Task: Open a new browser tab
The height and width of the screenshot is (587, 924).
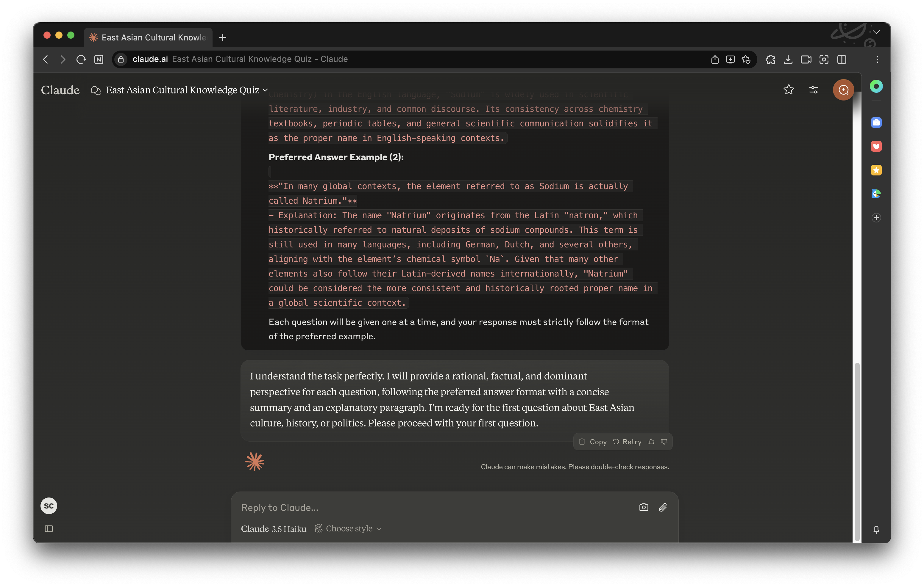Action: click(223, 37)
